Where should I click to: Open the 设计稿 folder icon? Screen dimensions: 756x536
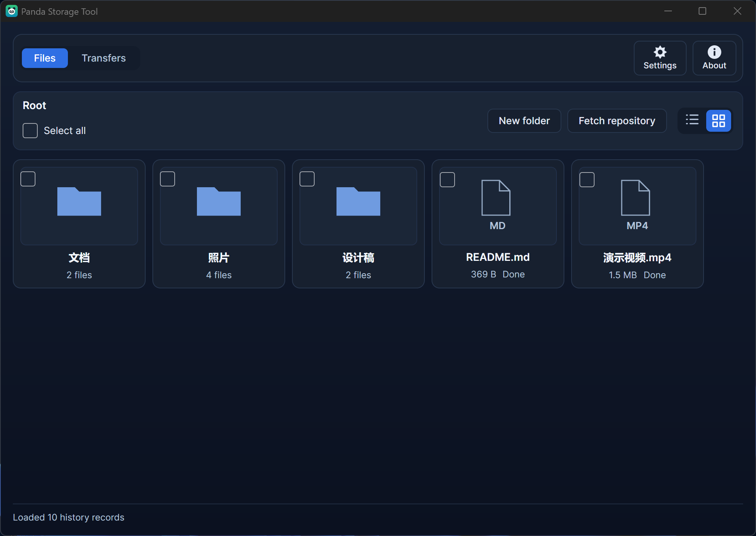pos(358,202)
